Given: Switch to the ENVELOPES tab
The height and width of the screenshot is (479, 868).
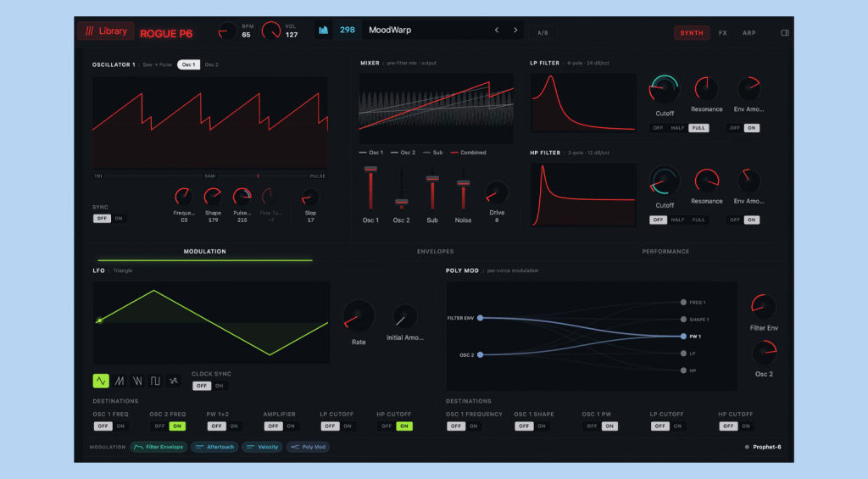Looking at the screenshot, I should [x=435, y=252].
